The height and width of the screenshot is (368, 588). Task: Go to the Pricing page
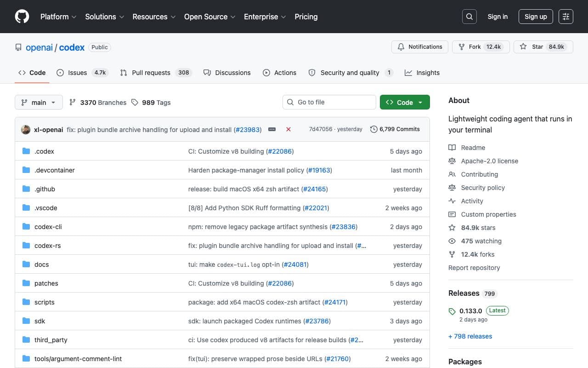[x=306, y=17]
